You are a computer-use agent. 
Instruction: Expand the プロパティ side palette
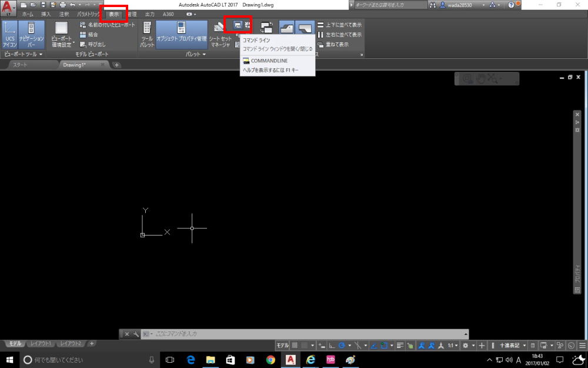point(577,274)
